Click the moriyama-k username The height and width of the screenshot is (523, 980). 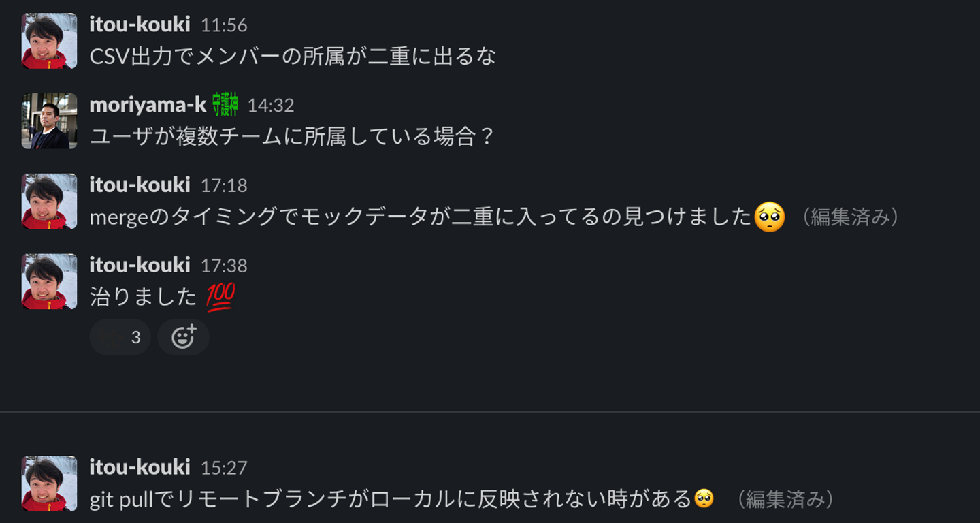(148, 105)
